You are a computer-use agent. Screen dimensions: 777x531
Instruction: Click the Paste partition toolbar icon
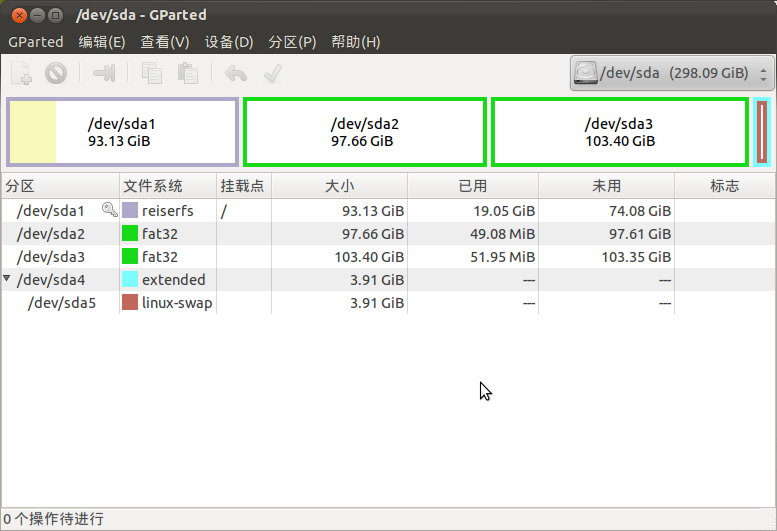188,73
